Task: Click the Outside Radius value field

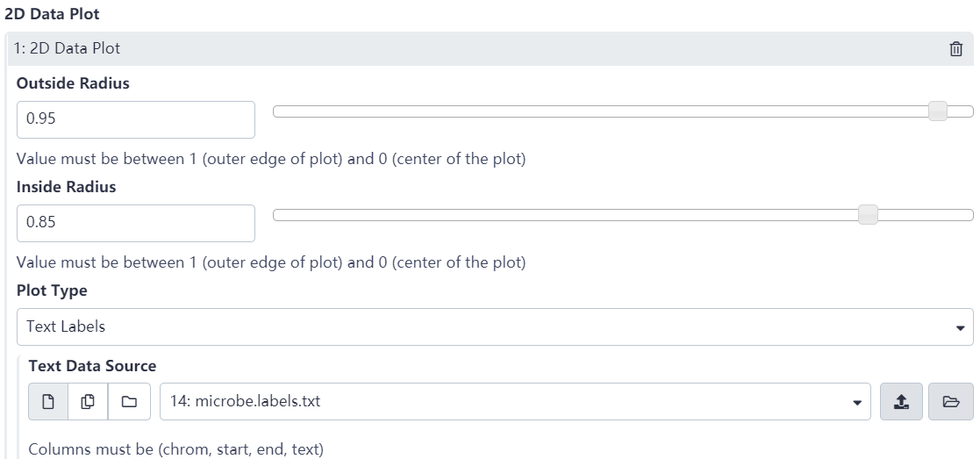Action: 136,119
